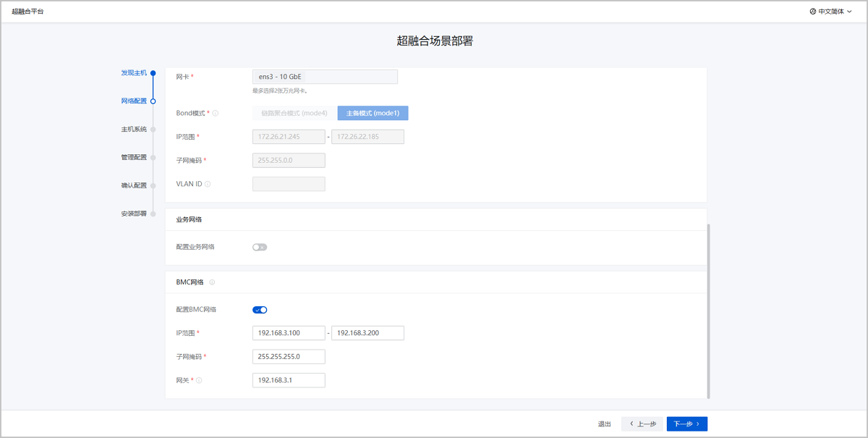Click the 下一步 button
The image size is (868, 438).
(686, 424)
